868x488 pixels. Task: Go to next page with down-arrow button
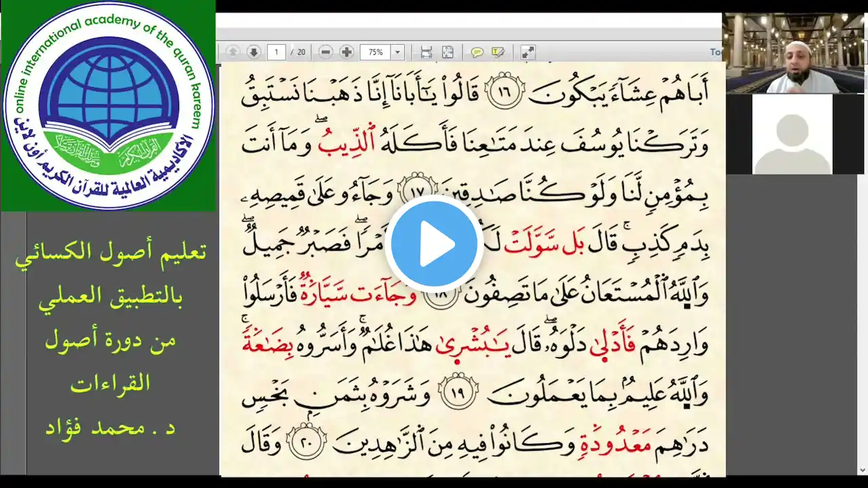point(254,52)
